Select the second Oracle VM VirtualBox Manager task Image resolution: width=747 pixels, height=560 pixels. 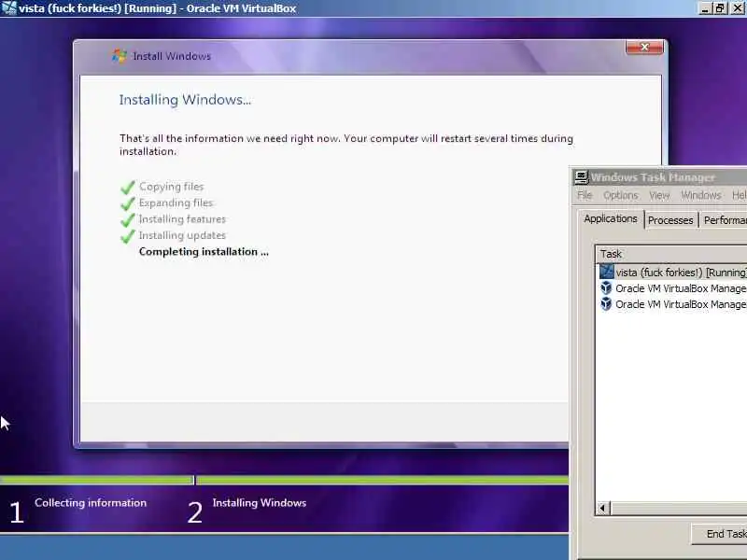click(672, 304)
